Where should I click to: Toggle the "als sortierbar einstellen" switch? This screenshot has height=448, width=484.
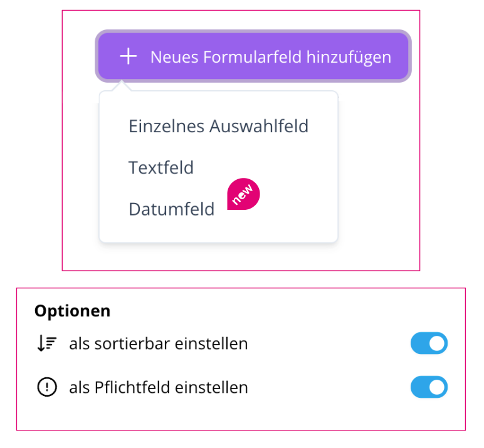[x=429, y=343]
